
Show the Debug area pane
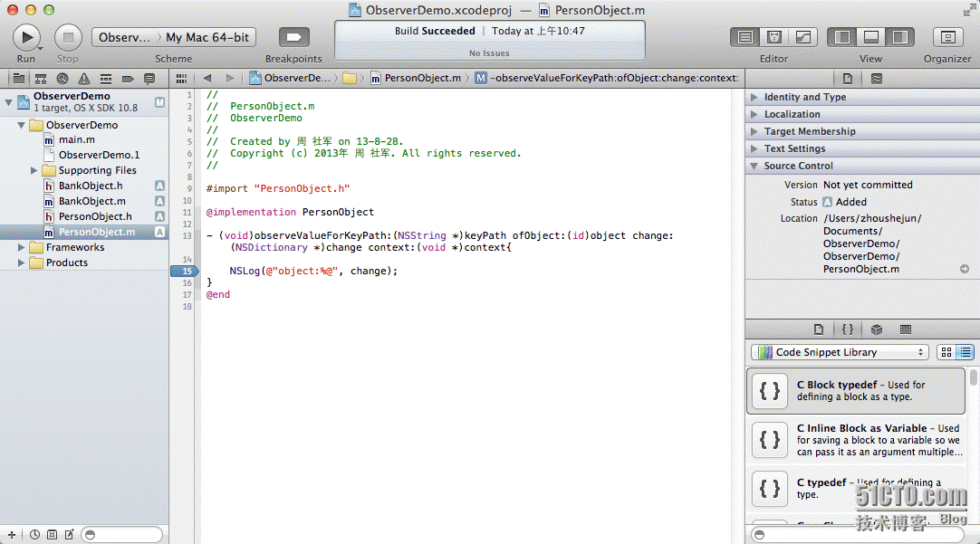870,37
